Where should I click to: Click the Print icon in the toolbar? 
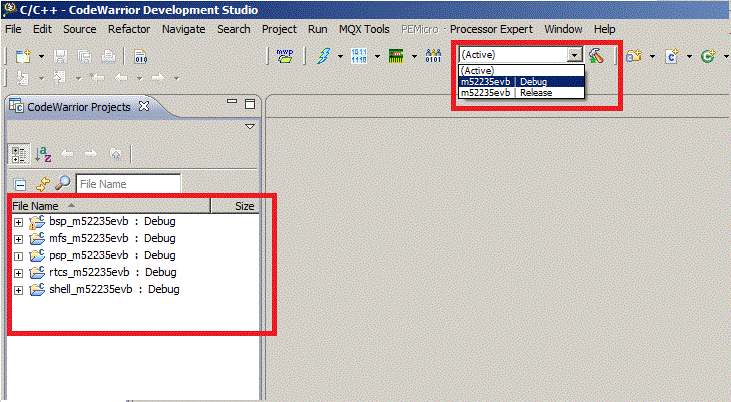109,56
